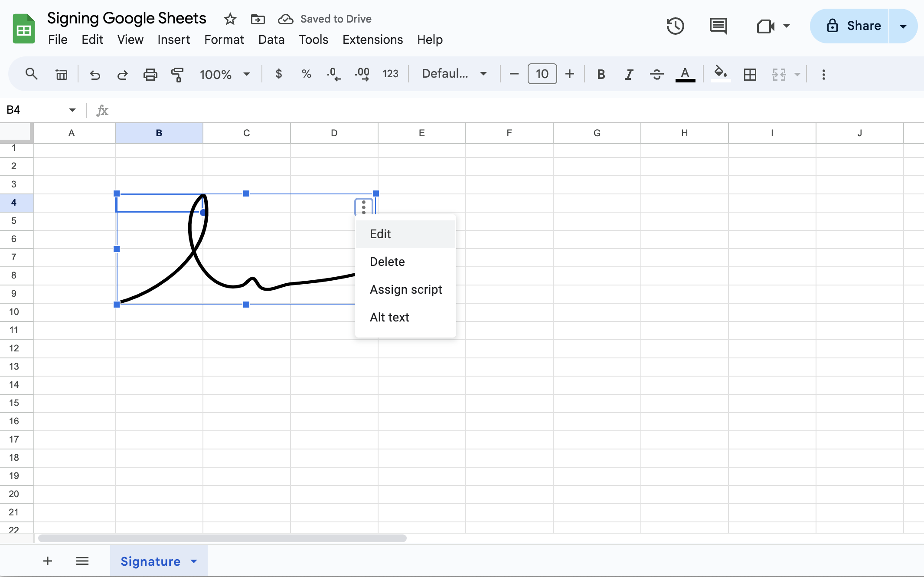The image size is (924, 577).
Task: Open the comments panel icon
Action: tap(718, 26)
